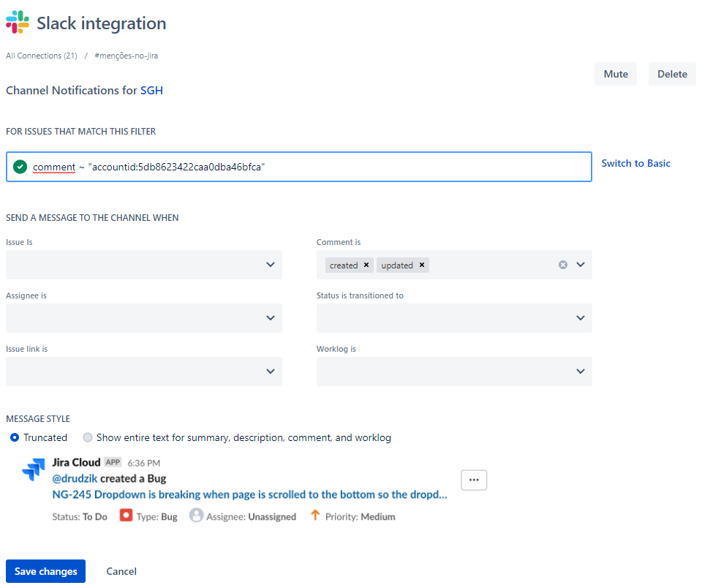
Task: Open the message preview more options button
Action: (474, 480)
